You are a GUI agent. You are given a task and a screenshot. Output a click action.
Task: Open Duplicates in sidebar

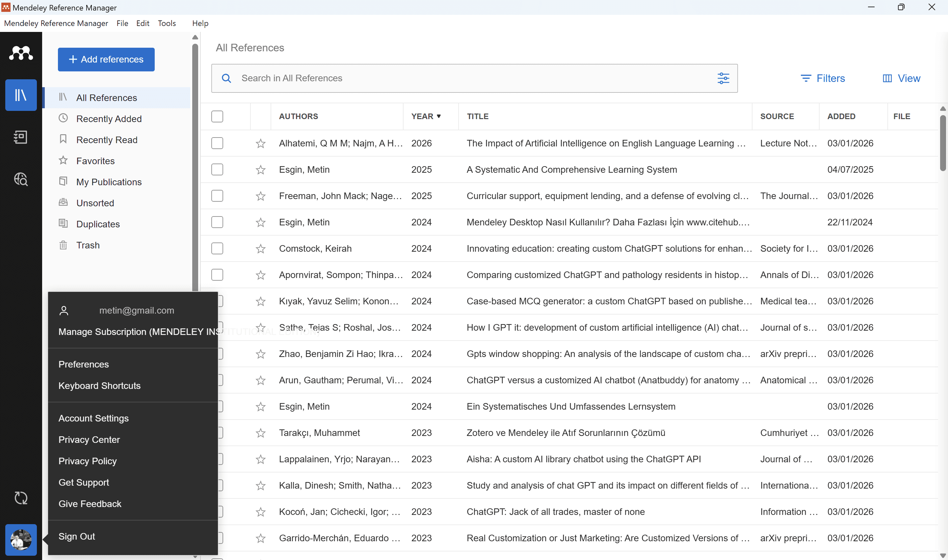pyautogui.click(x=98, y=224)
